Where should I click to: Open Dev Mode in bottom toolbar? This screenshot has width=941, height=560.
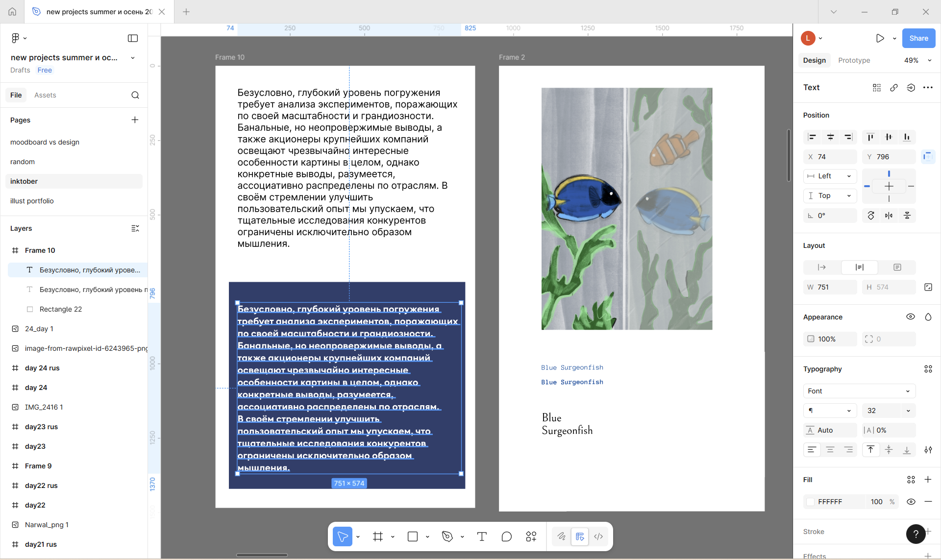pos(598,536)
